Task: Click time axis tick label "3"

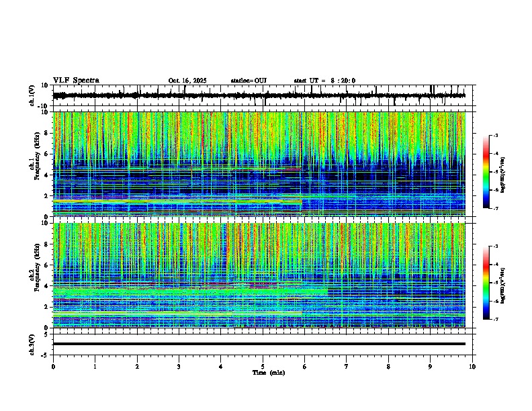Action: (x=179, y=367)
